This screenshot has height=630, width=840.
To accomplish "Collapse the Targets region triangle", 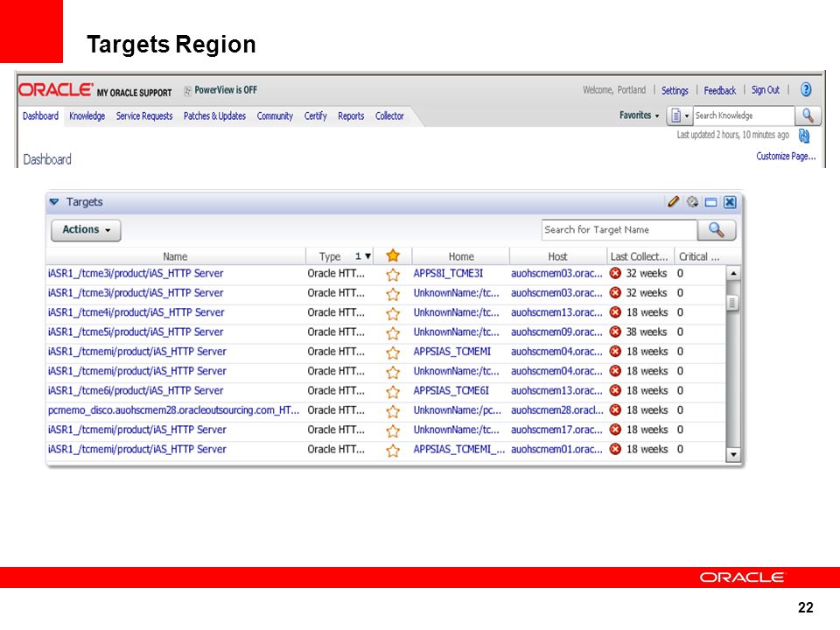I will 54,202.
